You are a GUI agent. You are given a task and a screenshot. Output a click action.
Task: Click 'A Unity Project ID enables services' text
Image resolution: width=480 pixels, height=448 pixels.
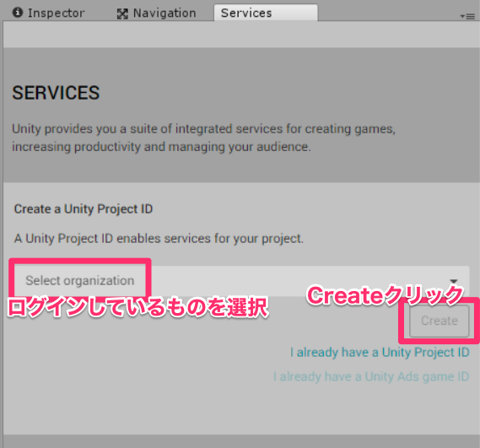159,239
